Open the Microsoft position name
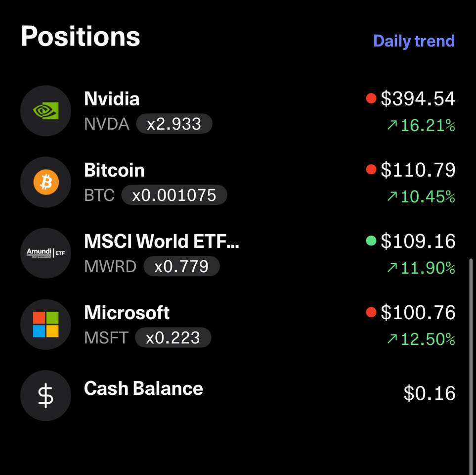The height and width of the screenshot is (475, 476). (x=127, y=312)
